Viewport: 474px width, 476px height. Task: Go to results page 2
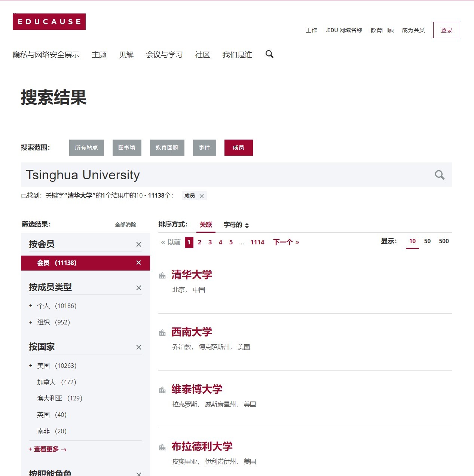(200, 242)
